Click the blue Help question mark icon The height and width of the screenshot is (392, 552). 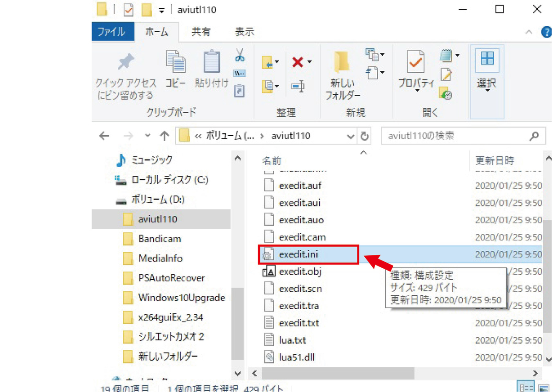[x=546, y=32]
